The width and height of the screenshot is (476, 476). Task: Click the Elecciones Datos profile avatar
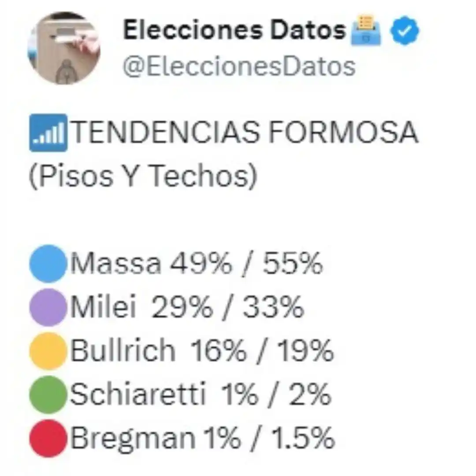(64, 48)
